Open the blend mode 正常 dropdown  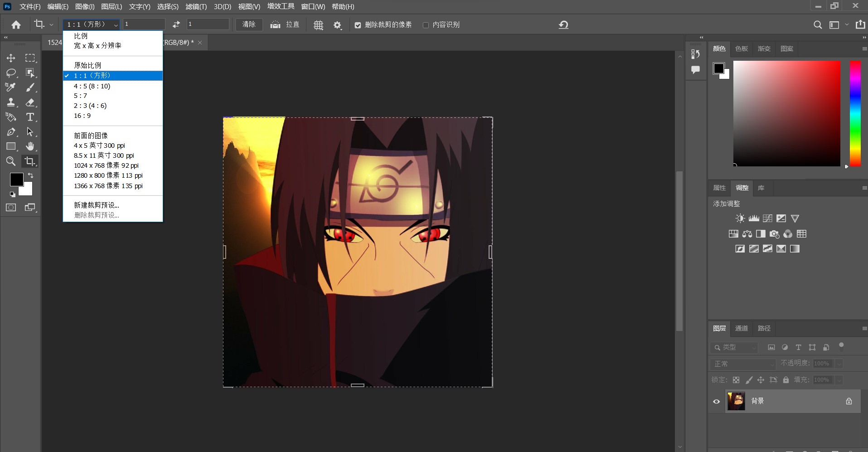point(743,364)
